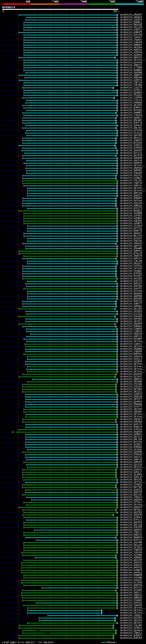Screen dimensions: 146x644
Task: Select hit label UniRef100_B8NUR3
Action: point(131,45)
